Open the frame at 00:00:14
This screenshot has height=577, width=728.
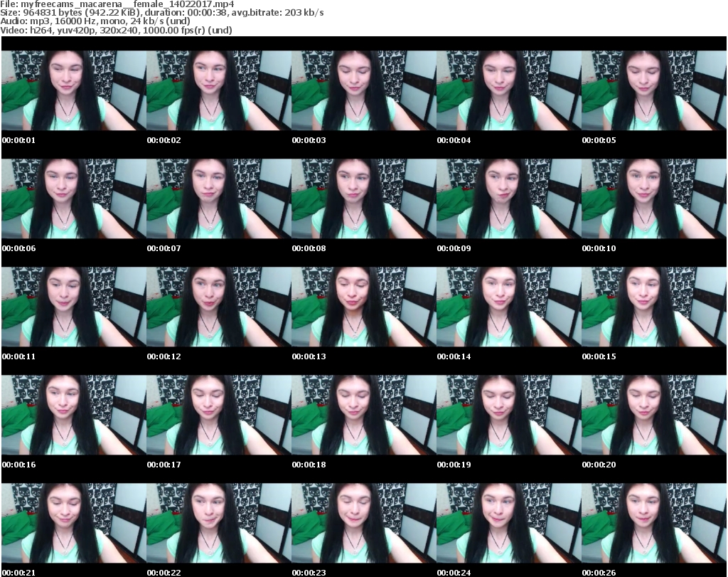coord(509,307)
